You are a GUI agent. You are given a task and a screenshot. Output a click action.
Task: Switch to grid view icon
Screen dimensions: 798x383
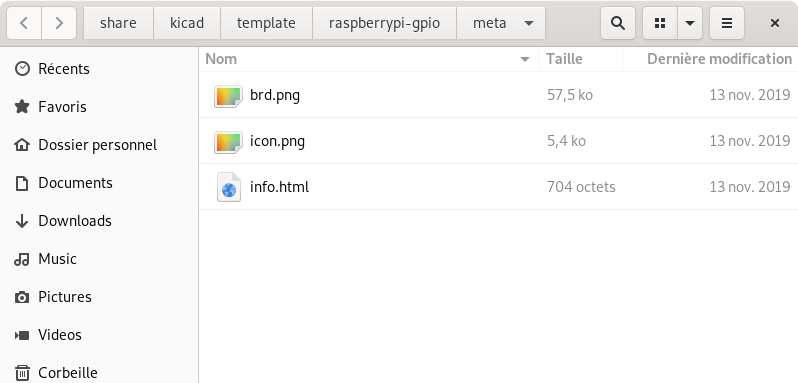click(x=660, y=23)
